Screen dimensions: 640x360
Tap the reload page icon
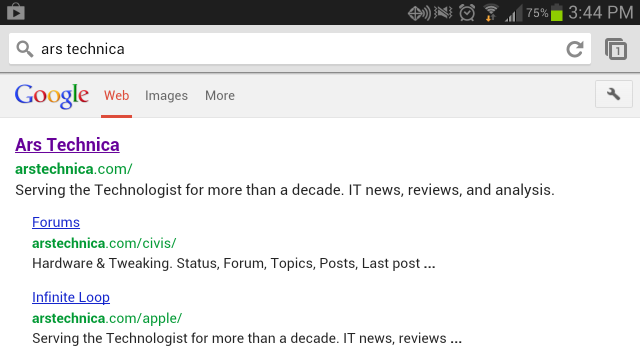click(575, 49)
